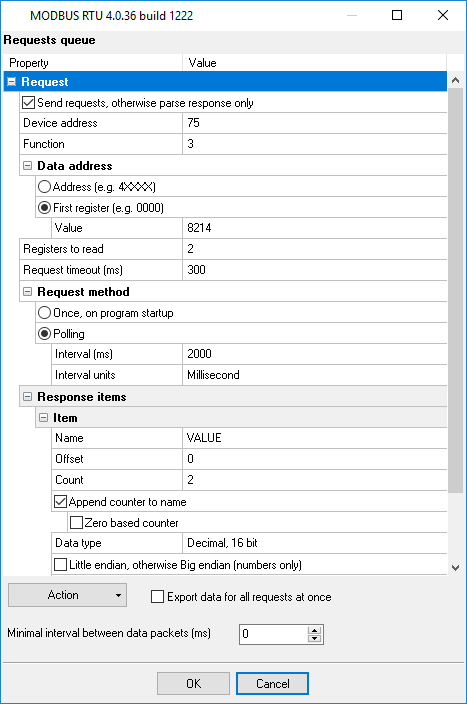467x704 pixels.
Task: Edit Request timeout value 300
Action: coord(314,270)
